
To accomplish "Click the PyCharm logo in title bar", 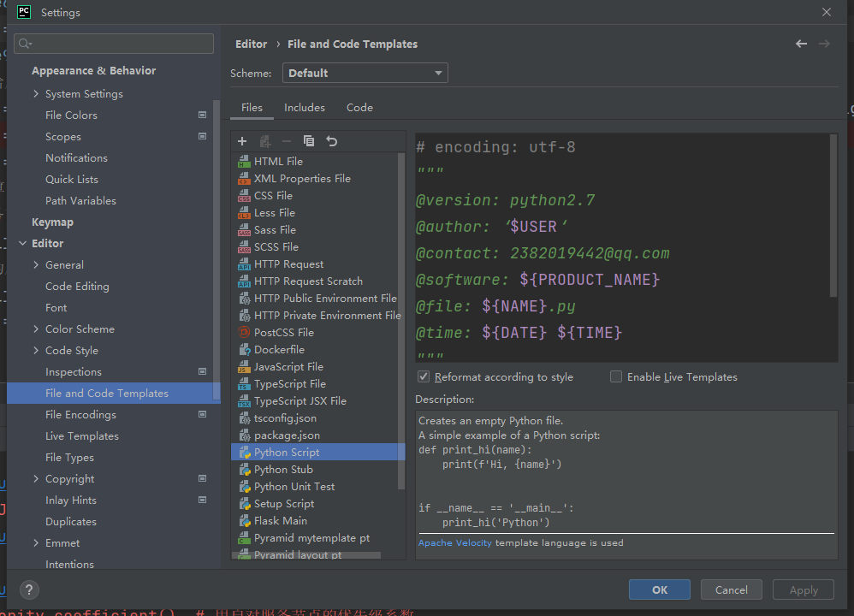I will coord(24,12).
